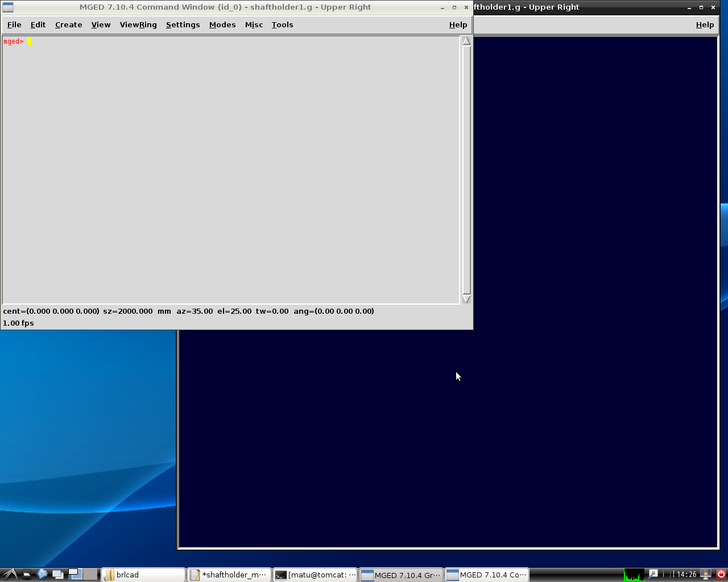The width and height of the screenshot is (728, 582).
Task: Maximize the Graphics Window behind
Action: 701,7
